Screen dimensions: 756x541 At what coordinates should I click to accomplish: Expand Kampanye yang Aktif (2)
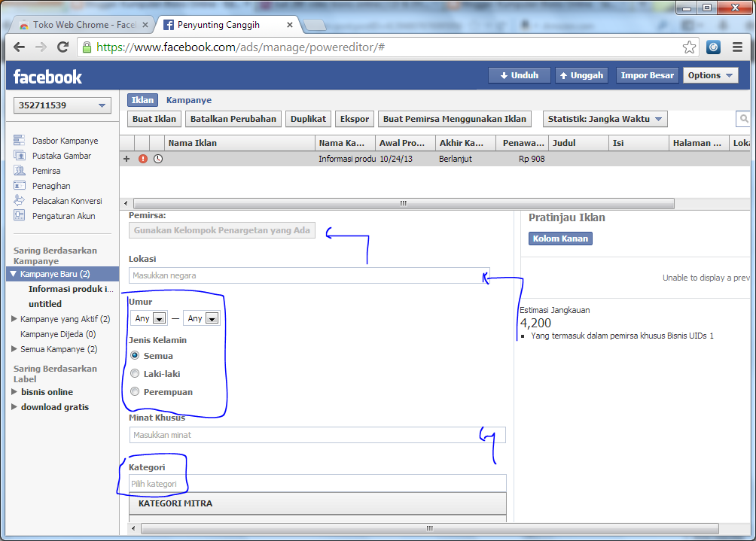pos(14,319)
